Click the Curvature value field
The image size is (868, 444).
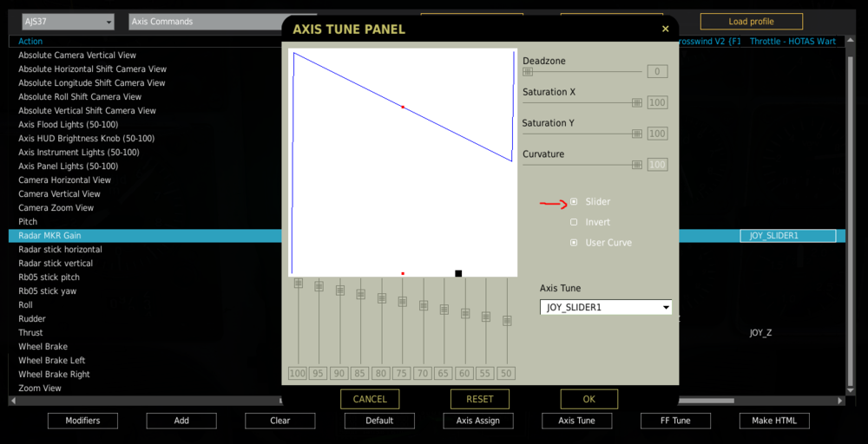pos(657,164)
